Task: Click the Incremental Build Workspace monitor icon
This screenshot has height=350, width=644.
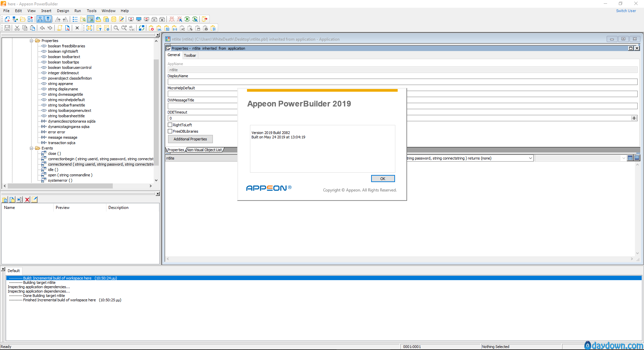Action: (131, 19)
